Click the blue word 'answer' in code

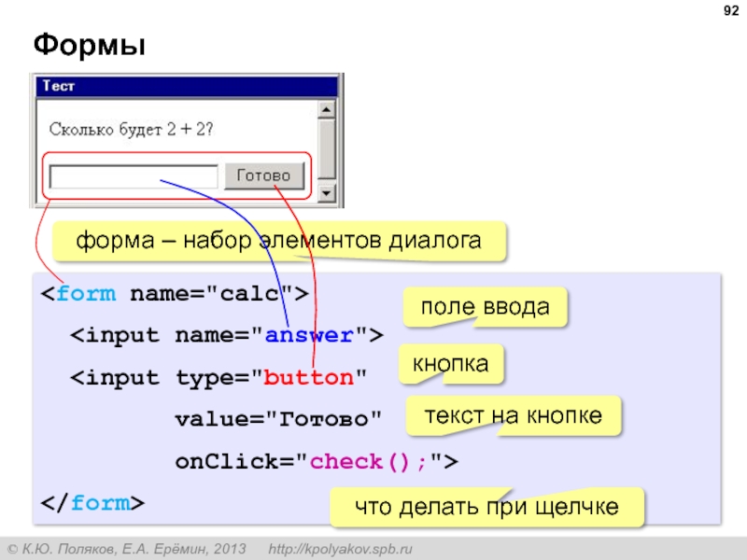point(309,335)
